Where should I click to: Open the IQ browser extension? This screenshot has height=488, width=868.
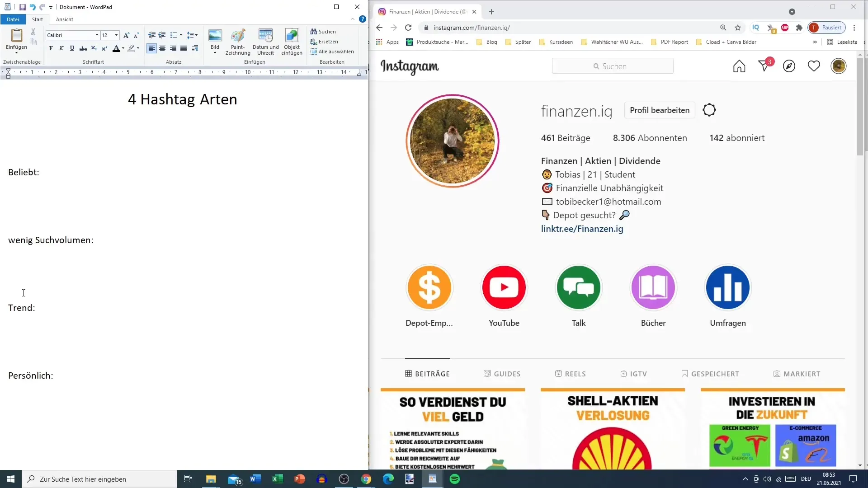tap(755, 28)
